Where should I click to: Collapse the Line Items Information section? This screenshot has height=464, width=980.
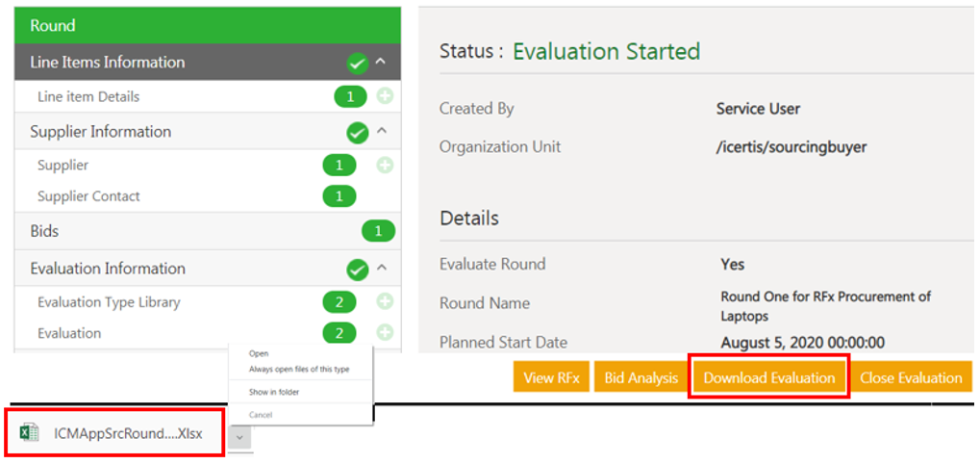click(381, 63)
